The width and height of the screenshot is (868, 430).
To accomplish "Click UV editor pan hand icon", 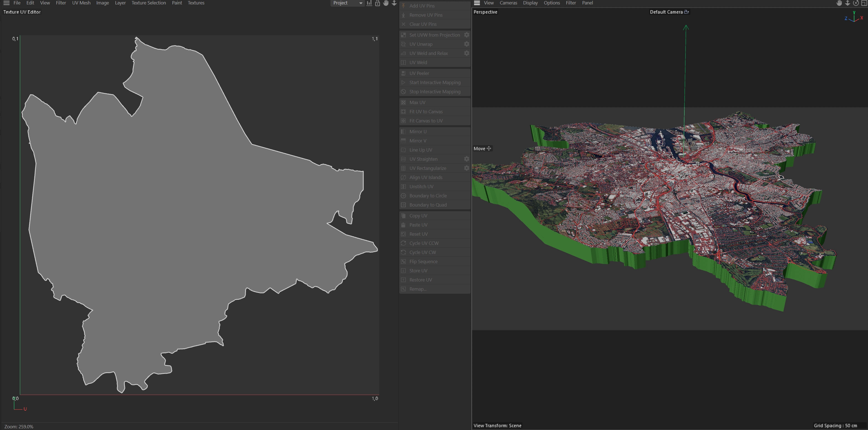I will coord(386,3).
